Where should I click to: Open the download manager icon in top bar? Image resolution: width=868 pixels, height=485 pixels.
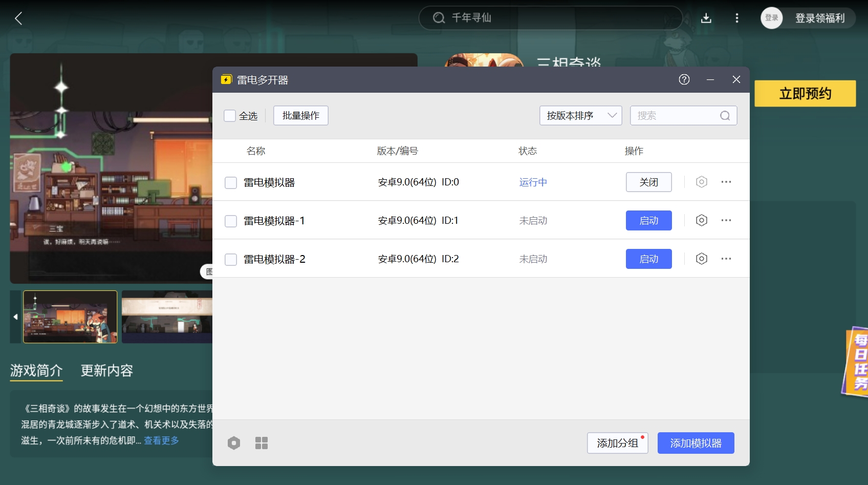click(x=706, y=18)
